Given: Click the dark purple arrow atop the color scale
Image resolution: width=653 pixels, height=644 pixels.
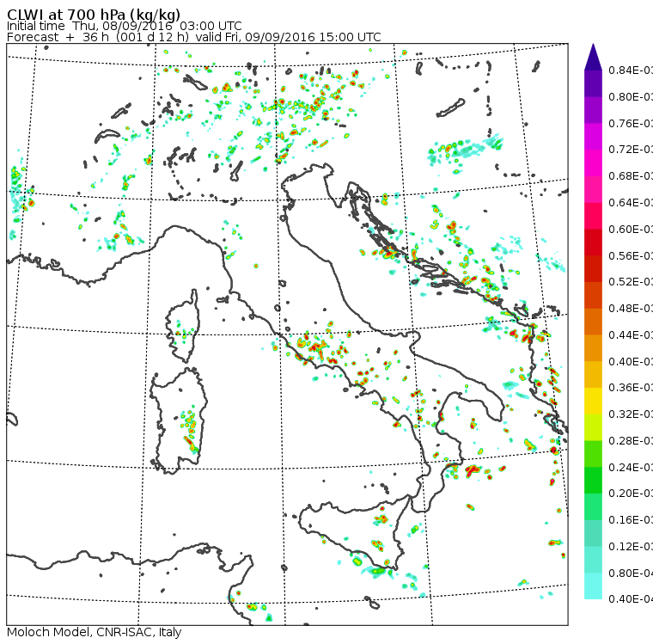Looking at the screenshot, I should [x=593, y=57].
